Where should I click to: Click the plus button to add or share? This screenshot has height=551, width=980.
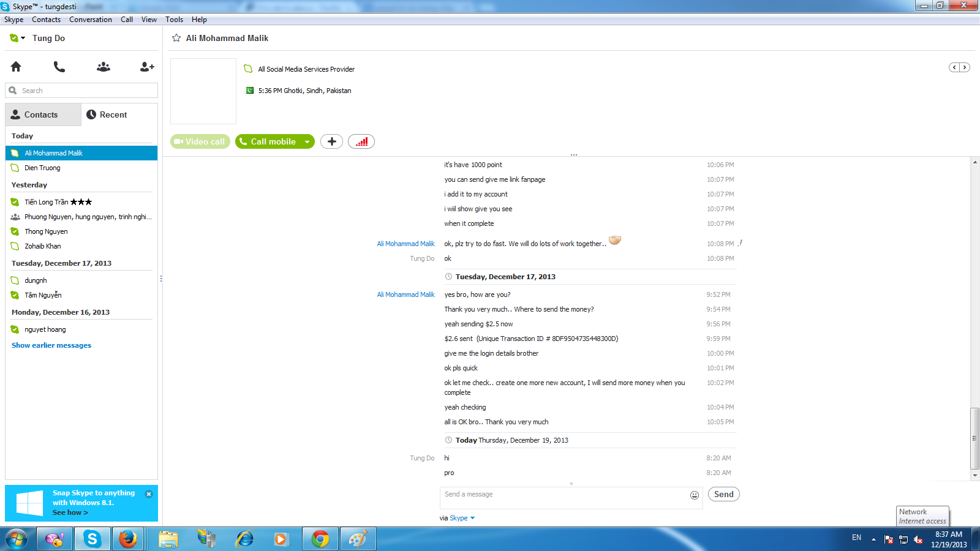(x=332, y=141)
